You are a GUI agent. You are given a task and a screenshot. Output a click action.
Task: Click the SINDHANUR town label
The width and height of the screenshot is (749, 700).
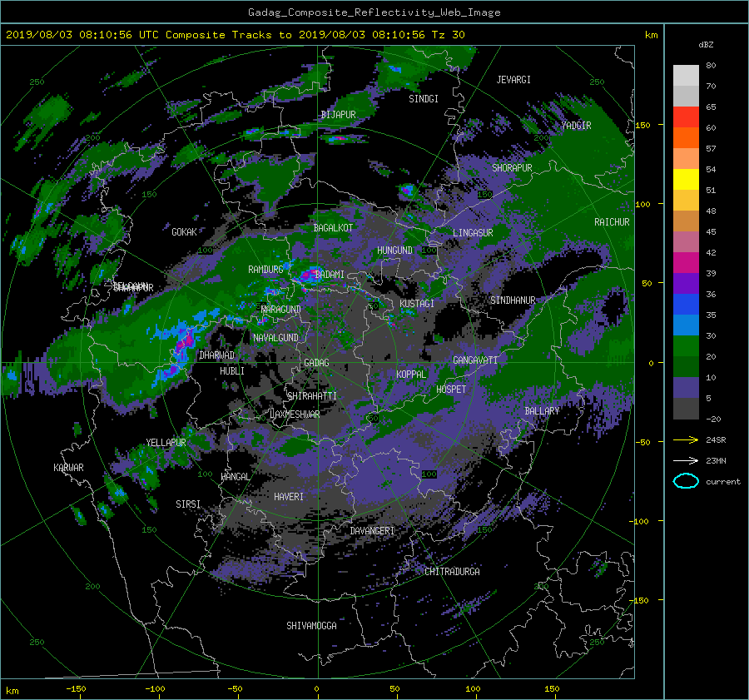click(513, 300)
